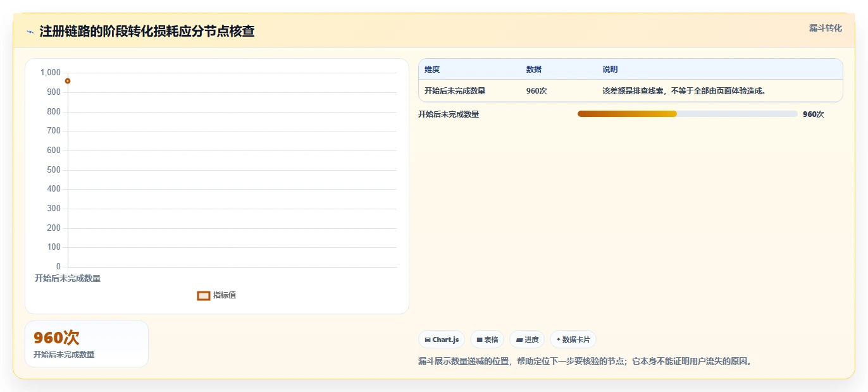This screenshot has width=868, height=392.
Task: Click the 960次 value beside progress bar
Action: (x=814, y=114)
